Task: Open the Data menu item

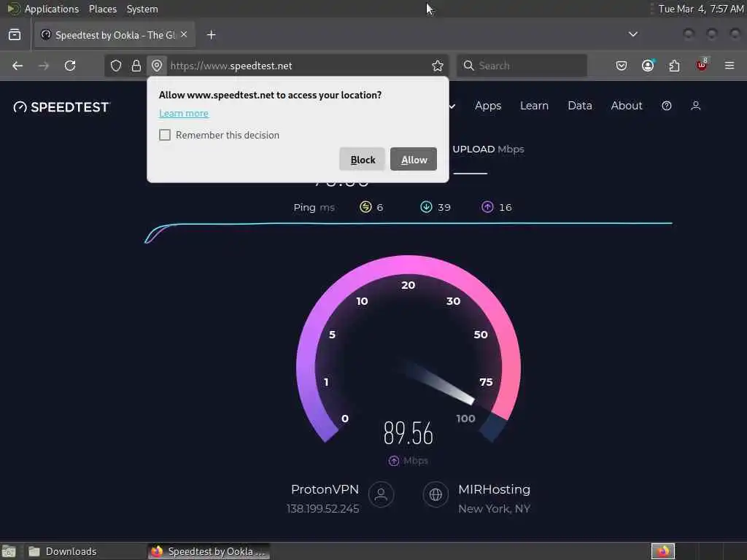Action: [580, 106]
